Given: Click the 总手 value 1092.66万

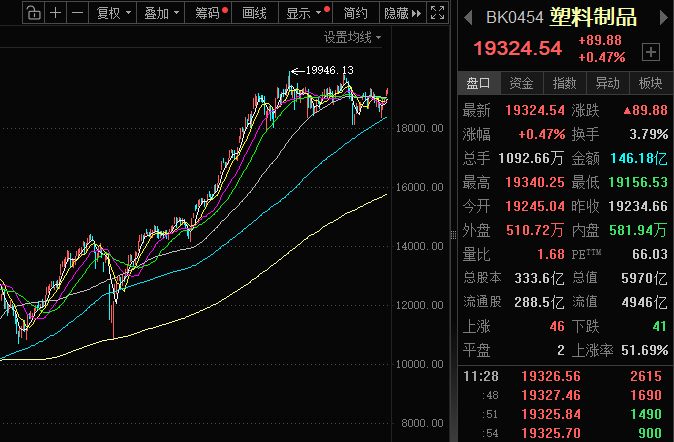Looking at the screenshot, I should [x=531, y=158].
